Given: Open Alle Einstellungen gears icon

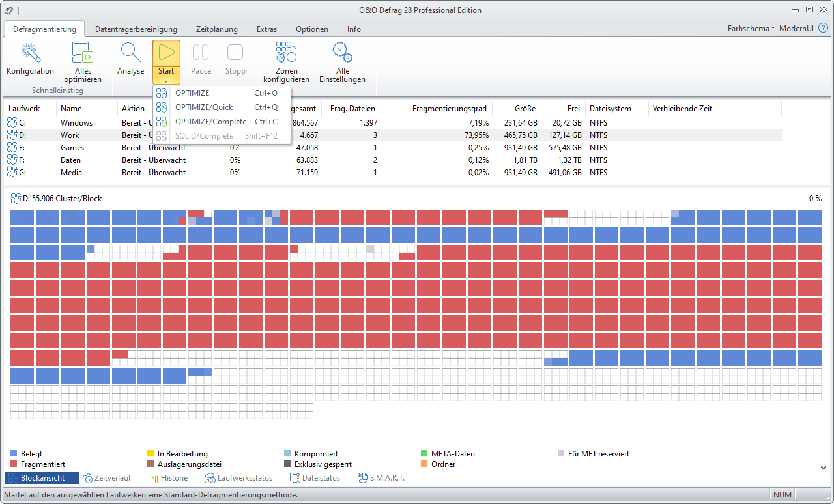Looking at the screenshot, I should (342, 53).
